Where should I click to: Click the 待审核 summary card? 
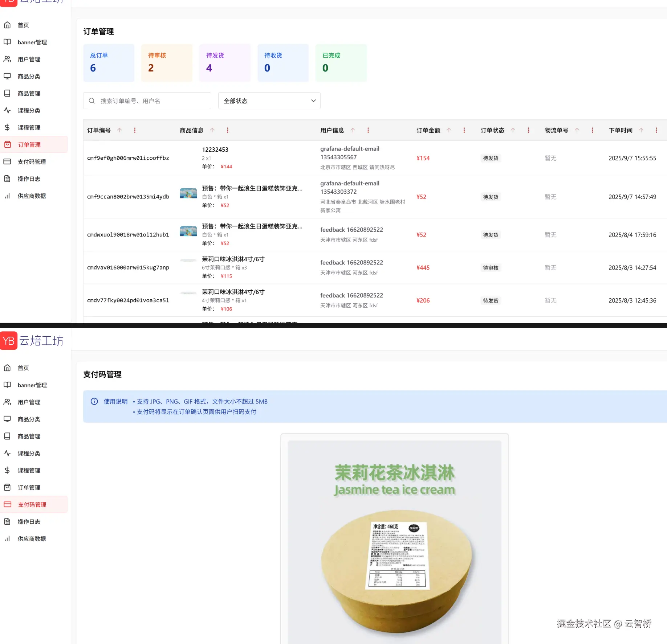(167, 63)
